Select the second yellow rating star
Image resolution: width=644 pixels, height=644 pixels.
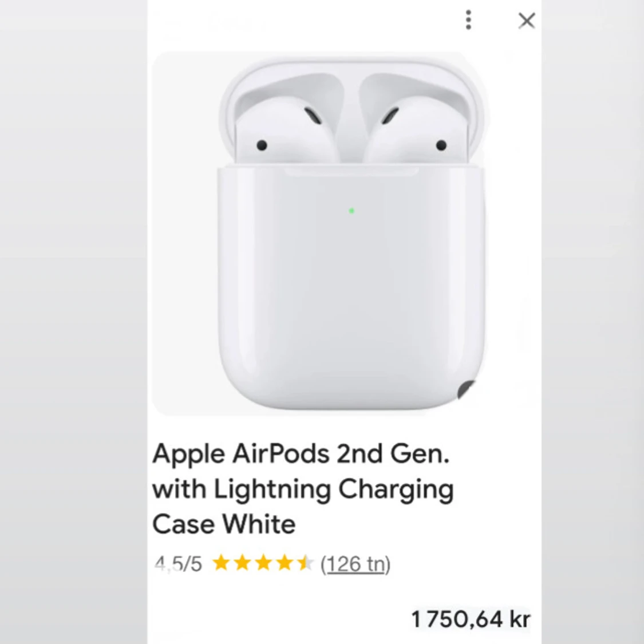pyautogui.click(x=242, y=563)
